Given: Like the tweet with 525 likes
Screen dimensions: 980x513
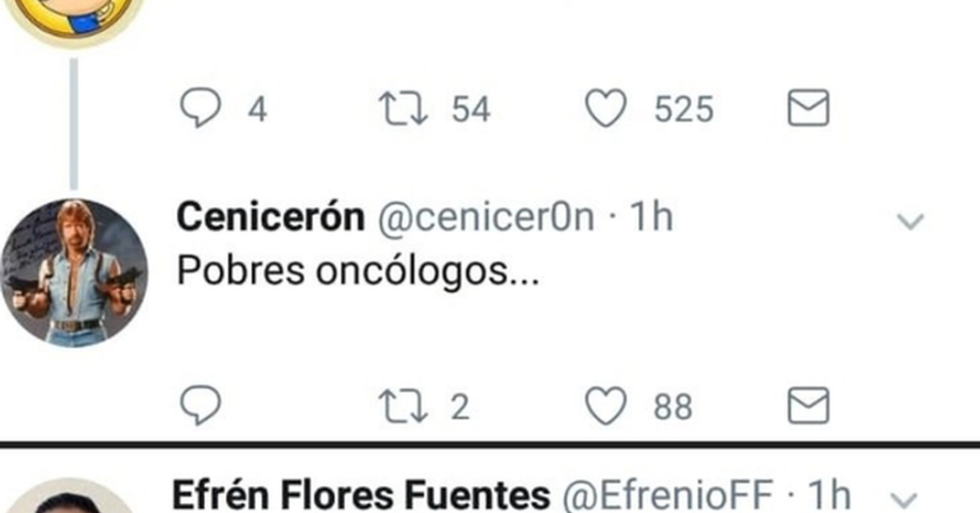Looking at the screenshot, I should point(606,108).
